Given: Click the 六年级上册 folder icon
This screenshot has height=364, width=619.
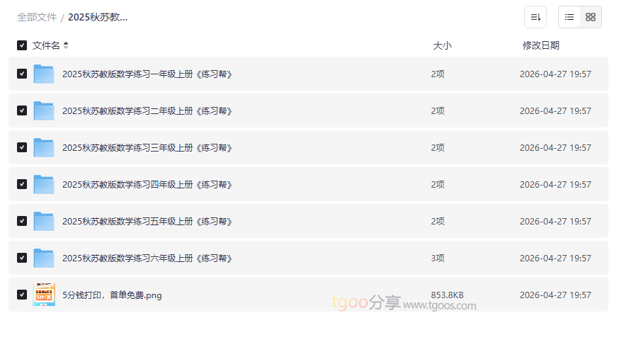Looking at the screenshot, I should [x=44, y=258].
